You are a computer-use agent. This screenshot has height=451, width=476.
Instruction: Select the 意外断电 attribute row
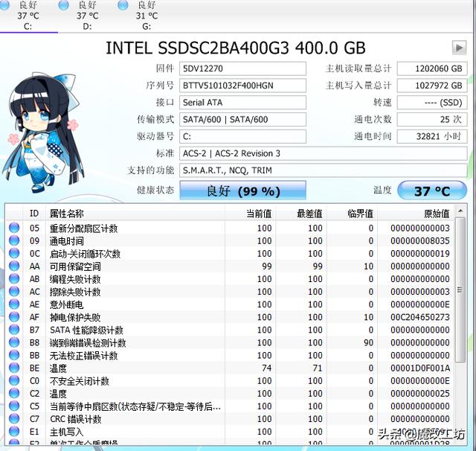[231, 304]
